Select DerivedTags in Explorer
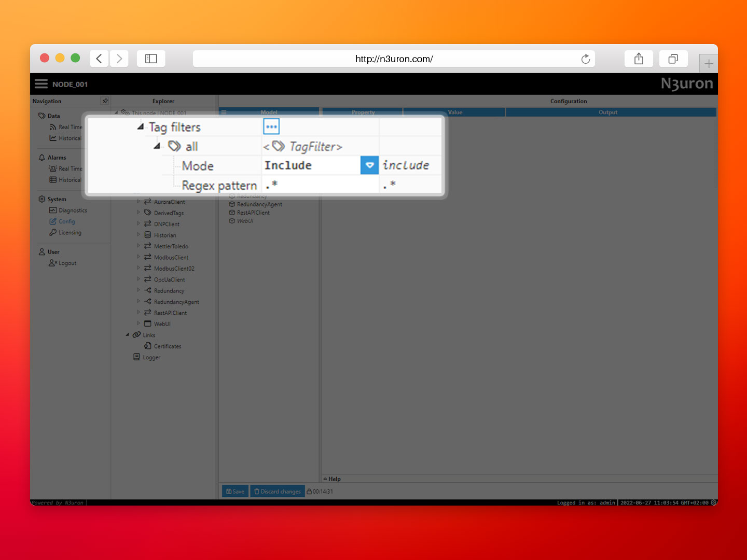 169,213
